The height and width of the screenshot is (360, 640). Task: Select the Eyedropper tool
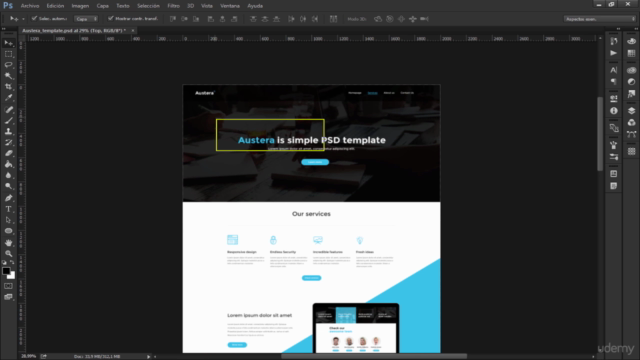[9, 98]
